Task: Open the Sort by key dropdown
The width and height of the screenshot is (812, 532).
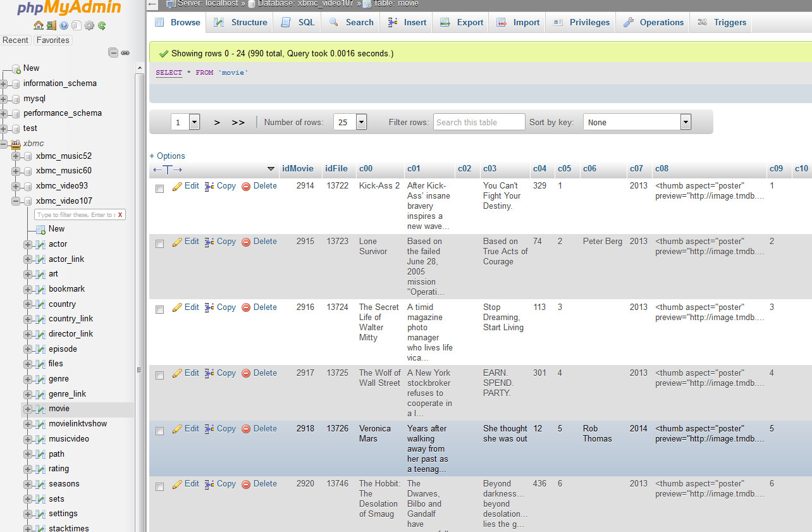Action: pyautogui.click(x=637, y=122)
